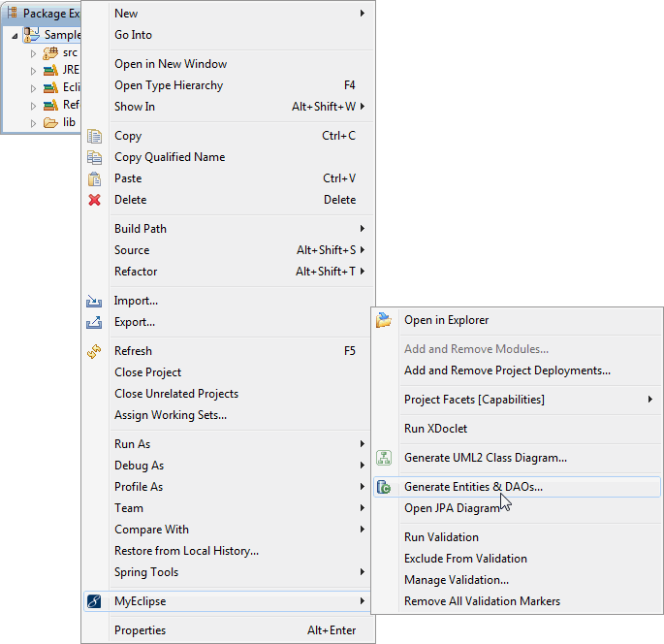Click the Copy icon in context menu

[x=94, y=136]
